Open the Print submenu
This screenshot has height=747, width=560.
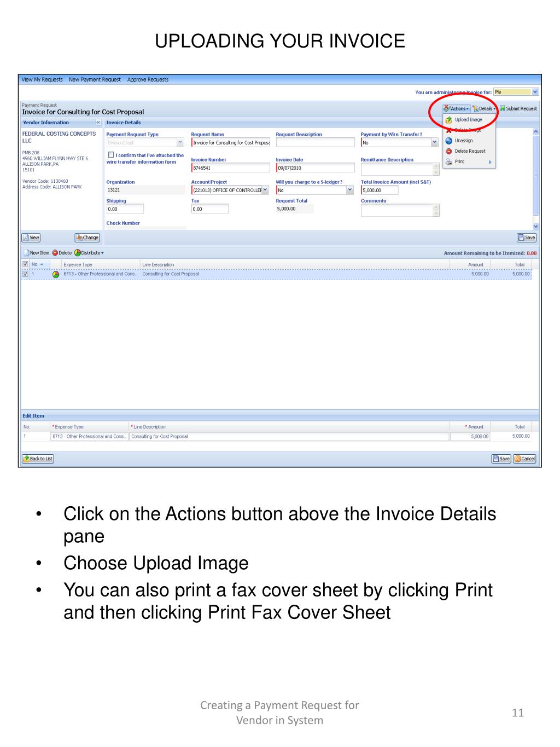point(469,161)
